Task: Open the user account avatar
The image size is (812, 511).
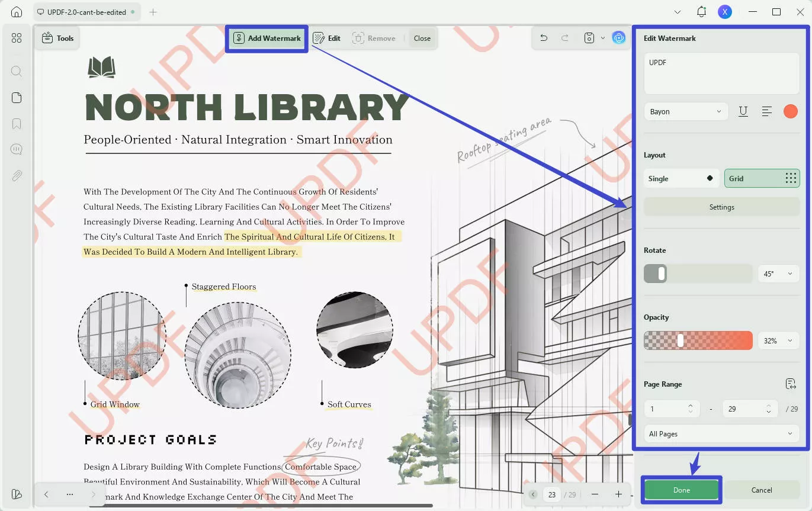Action: [725, 12]
